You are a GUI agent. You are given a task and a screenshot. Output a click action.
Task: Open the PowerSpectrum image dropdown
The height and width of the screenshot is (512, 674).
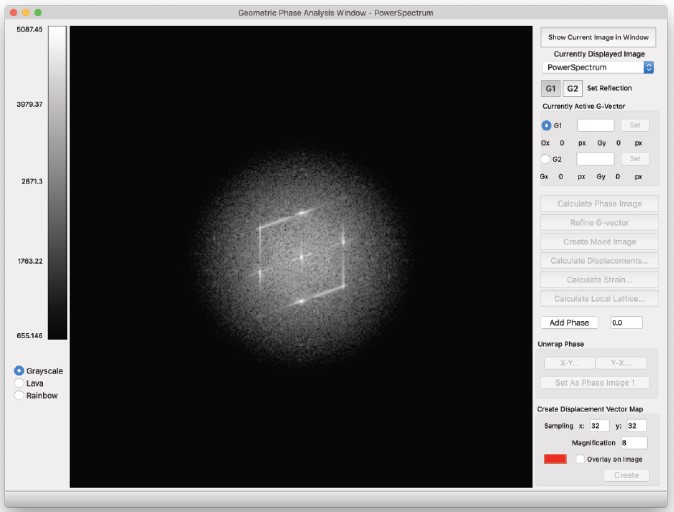tap(598, 67)
